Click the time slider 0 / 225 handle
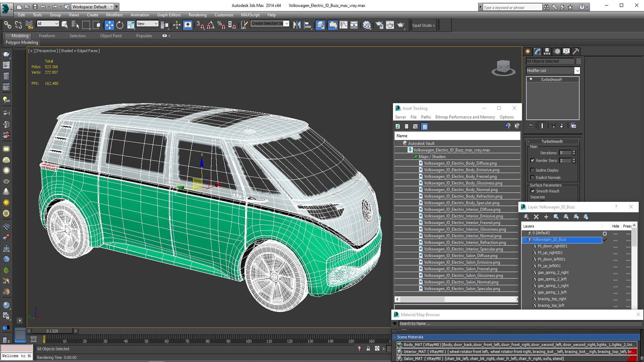Viewport: 644px width, 362px height. pyautogui.click(x=52, y=331)
